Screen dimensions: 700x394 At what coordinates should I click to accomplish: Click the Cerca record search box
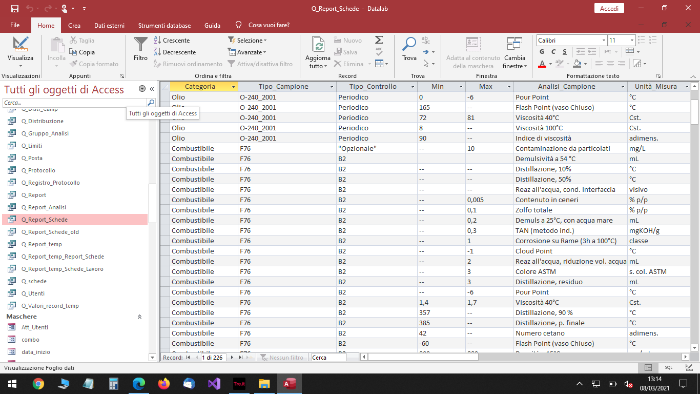point(328,357)
